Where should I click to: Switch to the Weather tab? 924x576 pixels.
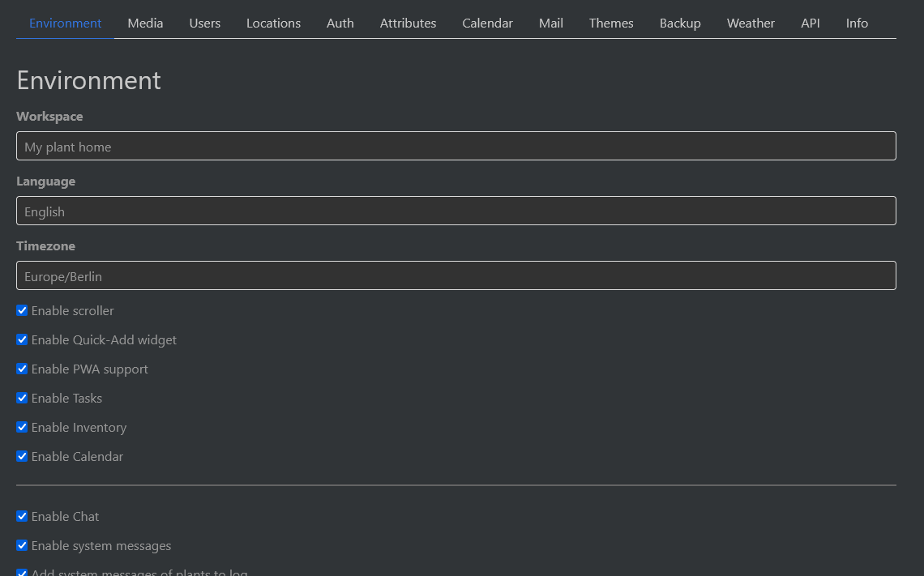tap(750, 23)
